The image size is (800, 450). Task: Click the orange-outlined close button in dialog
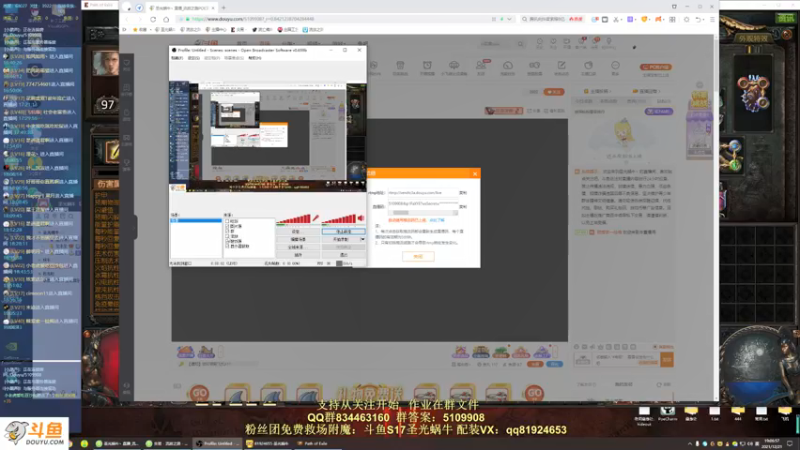coord(418,256)
